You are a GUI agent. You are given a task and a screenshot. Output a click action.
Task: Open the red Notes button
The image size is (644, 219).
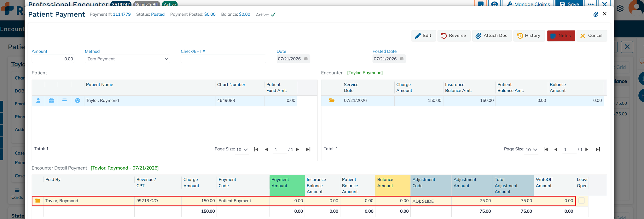(x=561, y=36)
